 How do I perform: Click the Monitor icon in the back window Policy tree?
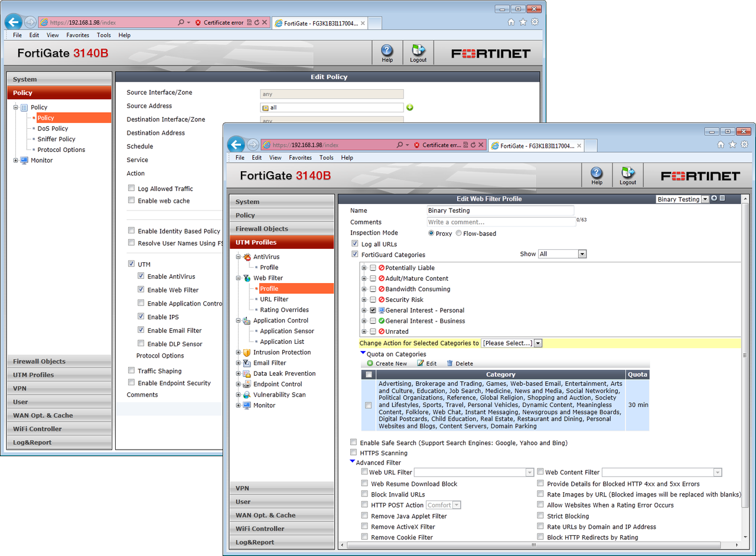[x=24, y=161]
